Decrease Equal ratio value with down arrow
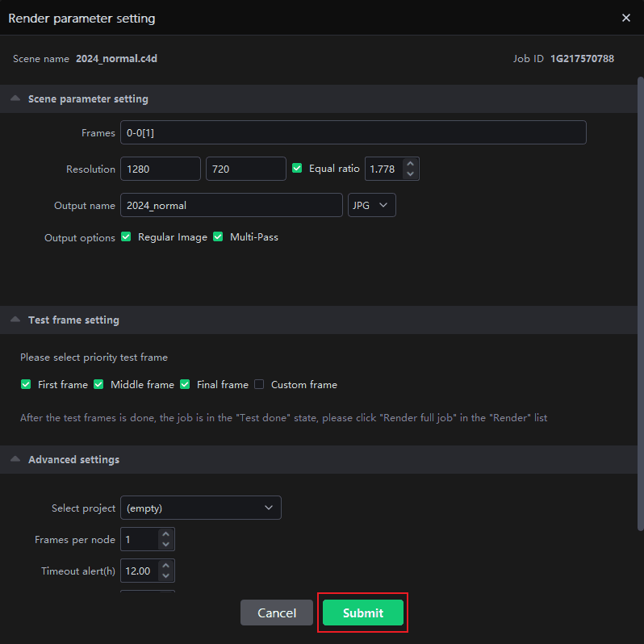 (410, 174)
